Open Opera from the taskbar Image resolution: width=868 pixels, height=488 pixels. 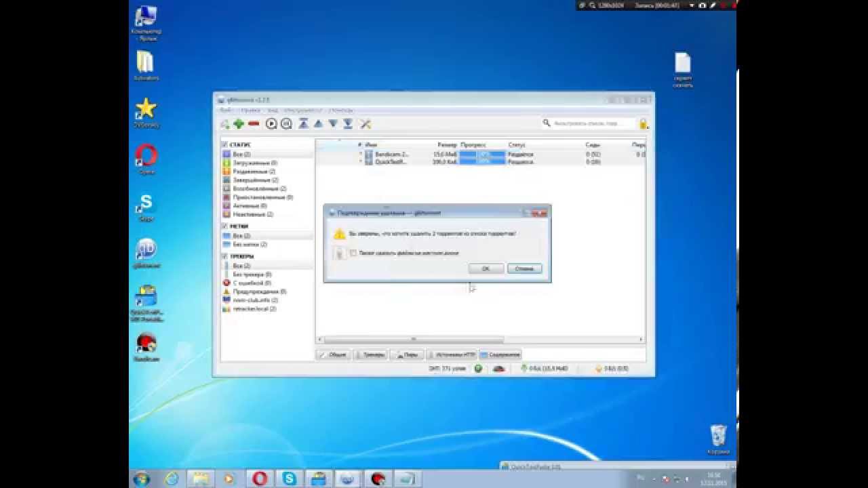coord(259,479)
